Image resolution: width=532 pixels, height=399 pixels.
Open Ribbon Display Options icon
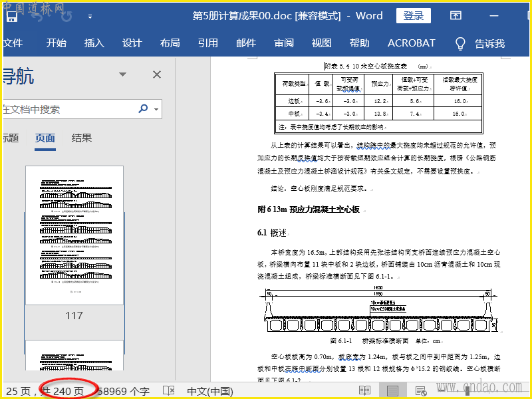[456, 16]
